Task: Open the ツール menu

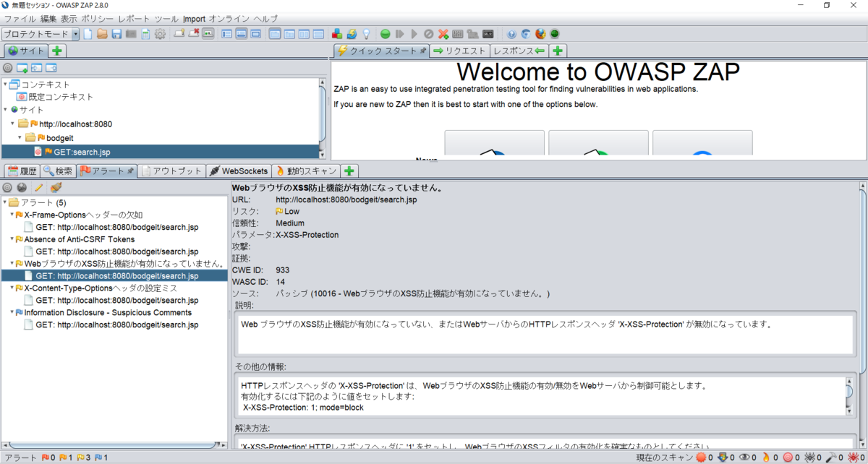Action: [x=167, y=18]
